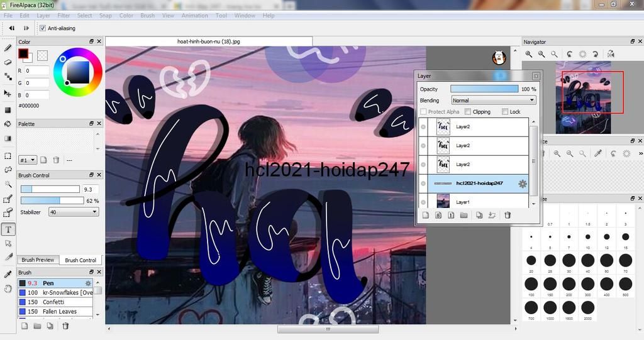Add a new layer folder
Viewport: 644px width, 340px height.
464,215
